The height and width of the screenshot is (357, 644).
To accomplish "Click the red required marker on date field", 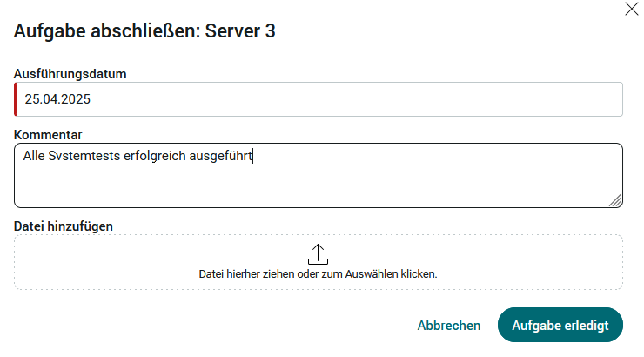I will click(x=15, y=99).
